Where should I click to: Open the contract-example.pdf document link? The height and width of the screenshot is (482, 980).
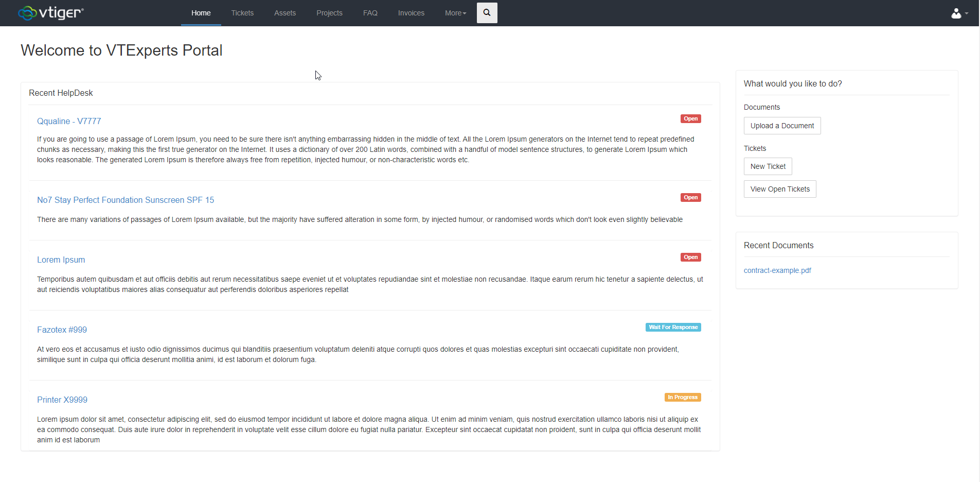(777, 270)
